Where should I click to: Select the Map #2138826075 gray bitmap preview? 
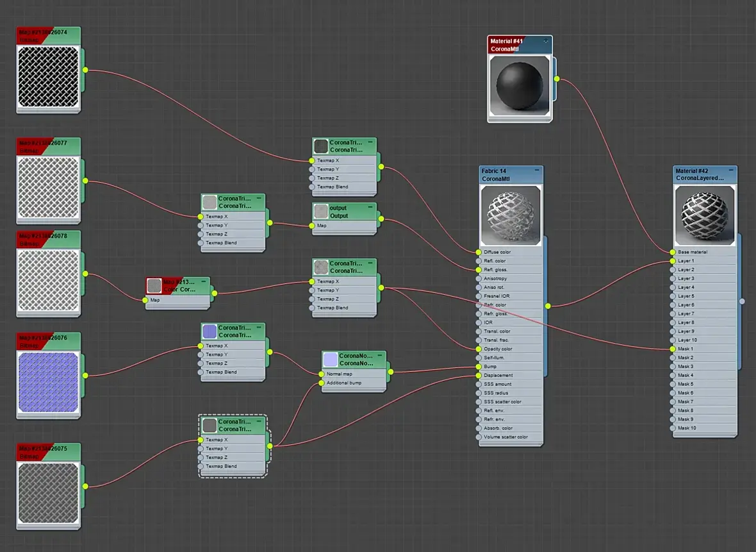coord(48,492)
